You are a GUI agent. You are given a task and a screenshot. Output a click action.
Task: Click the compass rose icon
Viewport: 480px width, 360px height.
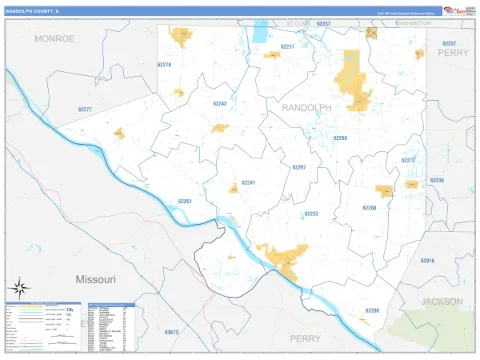pyautogui.click(x=19, y=288)
